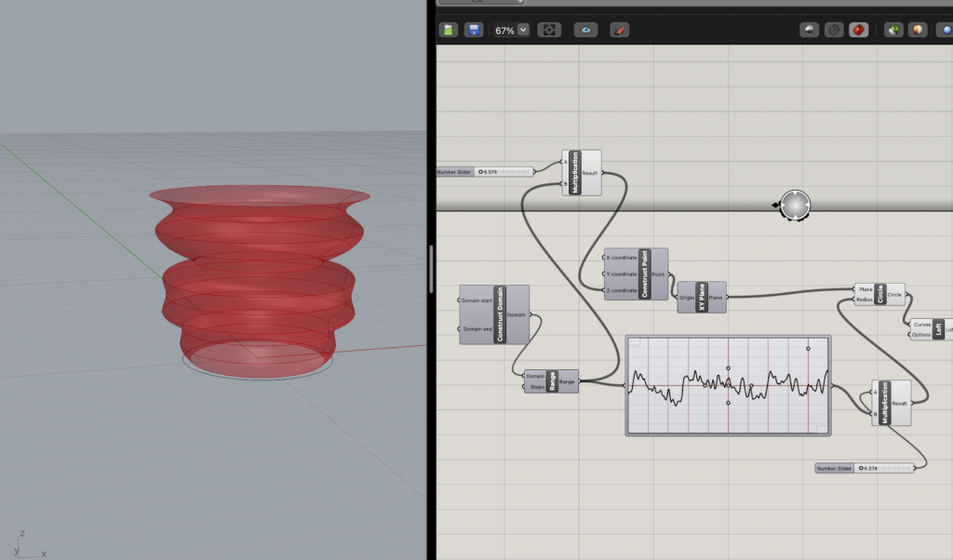The image size is (953, 560).
Task: Click the Options input on Loft
Action: point(921,335)
